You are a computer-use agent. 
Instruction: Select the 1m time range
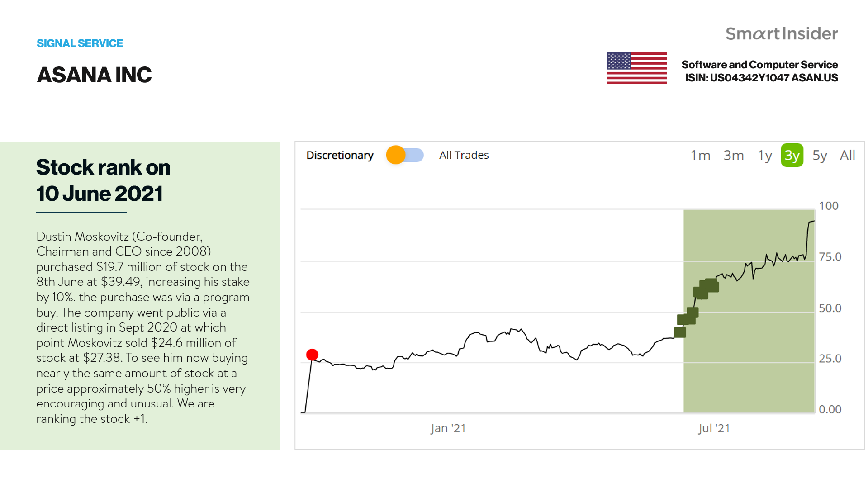pos(700,156)
